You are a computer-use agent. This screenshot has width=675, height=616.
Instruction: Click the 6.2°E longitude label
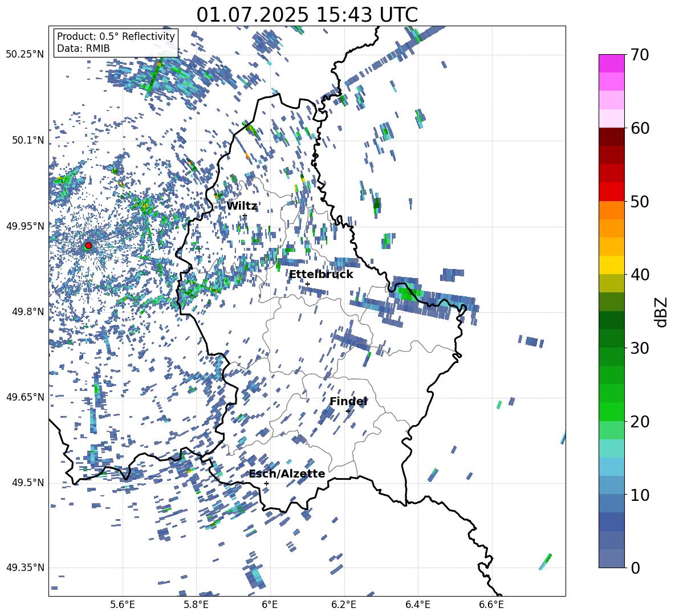(x=344, y=605)
